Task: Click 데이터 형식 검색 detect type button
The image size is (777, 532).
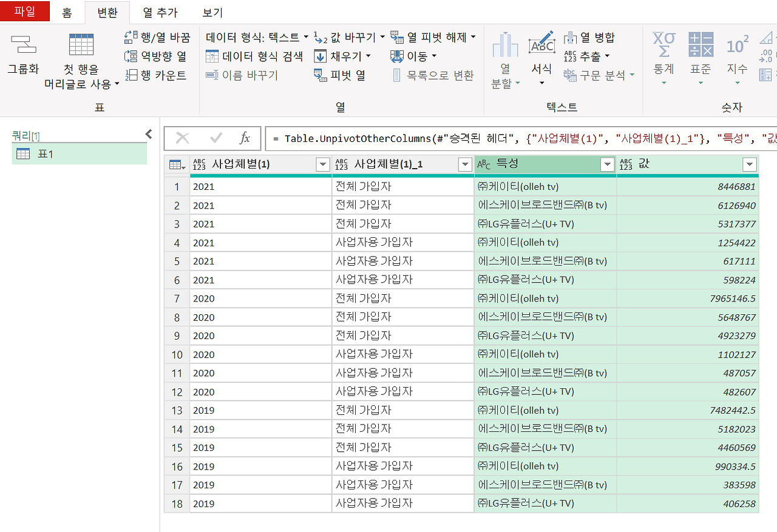Action: (x=254, y=56)
